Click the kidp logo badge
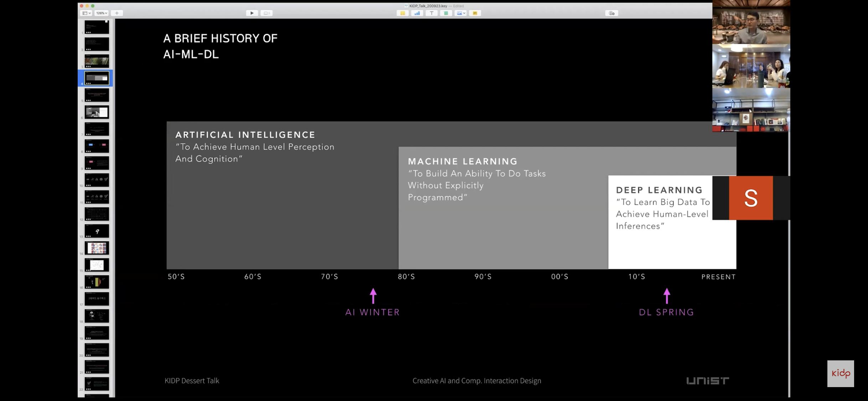Screen dimensions: 868x401 click(841, 374)
